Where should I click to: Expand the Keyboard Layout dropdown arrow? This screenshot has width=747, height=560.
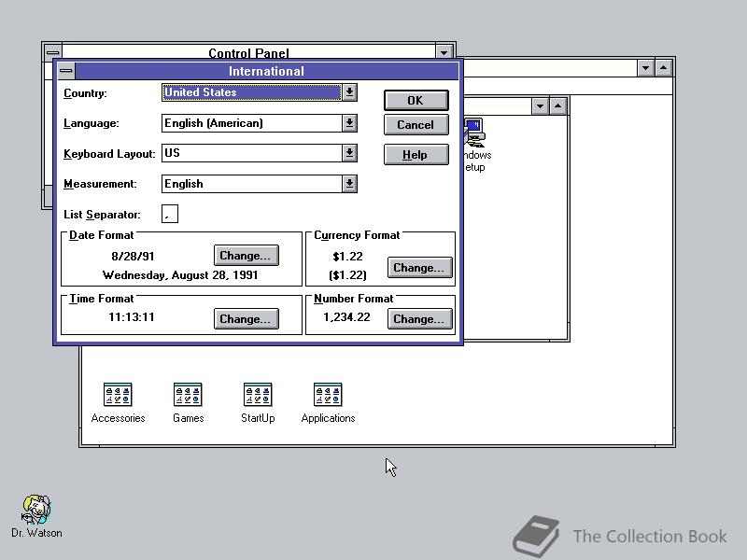click(349, 153)
